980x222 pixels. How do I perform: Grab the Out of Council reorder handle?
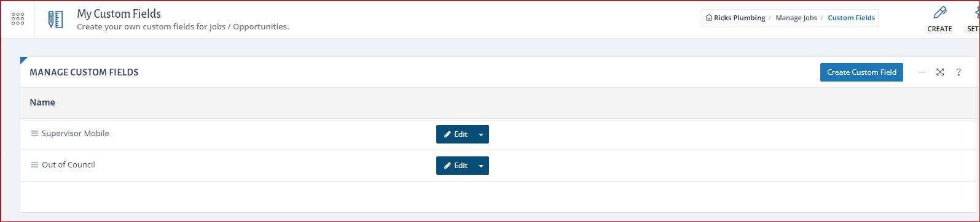(34, 165)
